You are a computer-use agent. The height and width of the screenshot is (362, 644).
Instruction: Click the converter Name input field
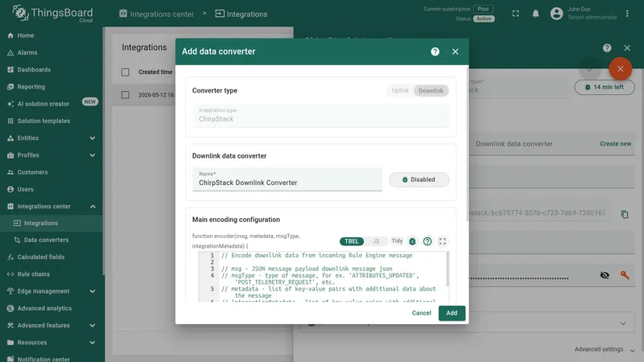(287, 179)
